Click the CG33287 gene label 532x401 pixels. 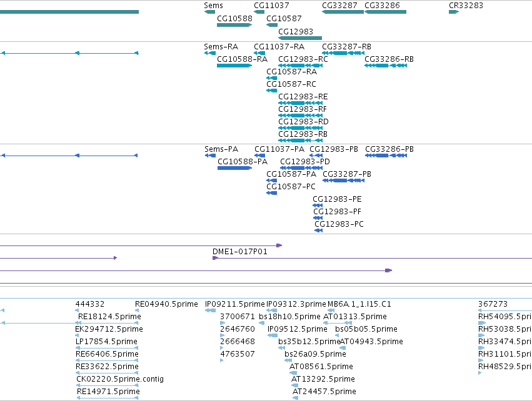coord(339,6)
